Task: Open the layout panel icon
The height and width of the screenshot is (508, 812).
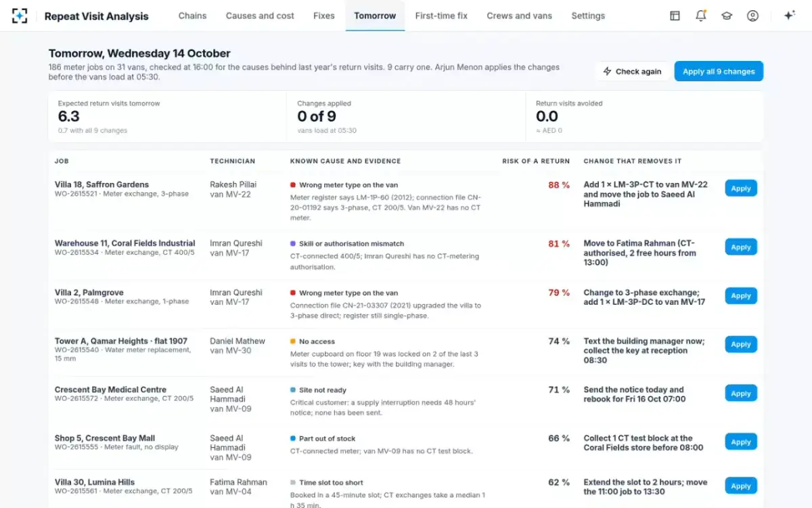Action: click(675, 16)
